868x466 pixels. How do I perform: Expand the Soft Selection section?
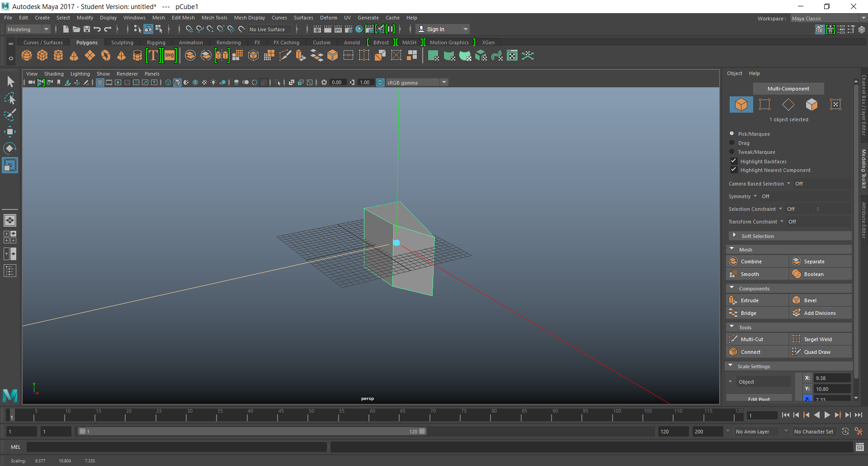(x=734, y=236)
